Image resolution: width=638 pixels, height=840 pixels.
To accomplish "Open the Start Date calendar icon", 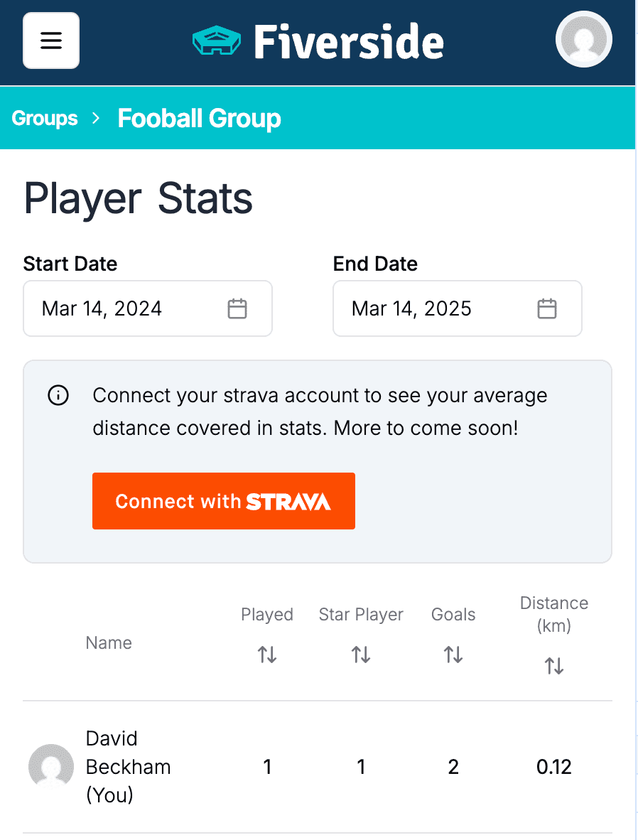I will click(x=237, y=308).
